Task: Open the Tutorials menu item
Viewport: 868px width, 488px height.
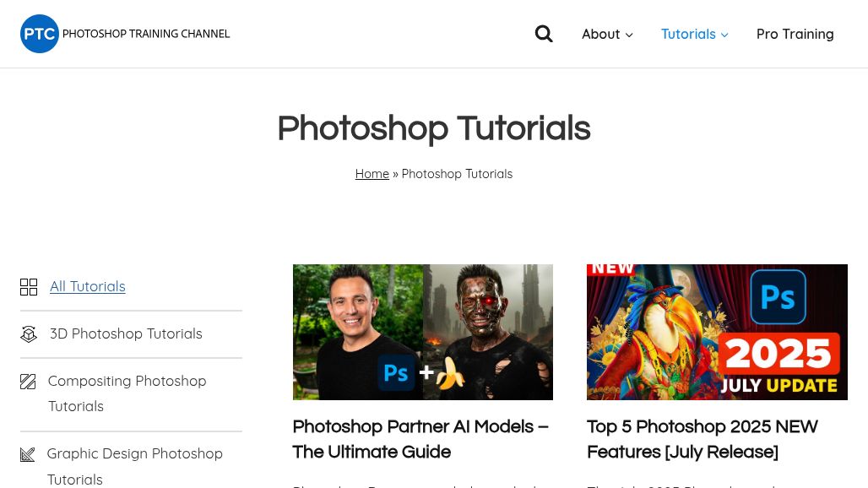Action: click(687, 34)
